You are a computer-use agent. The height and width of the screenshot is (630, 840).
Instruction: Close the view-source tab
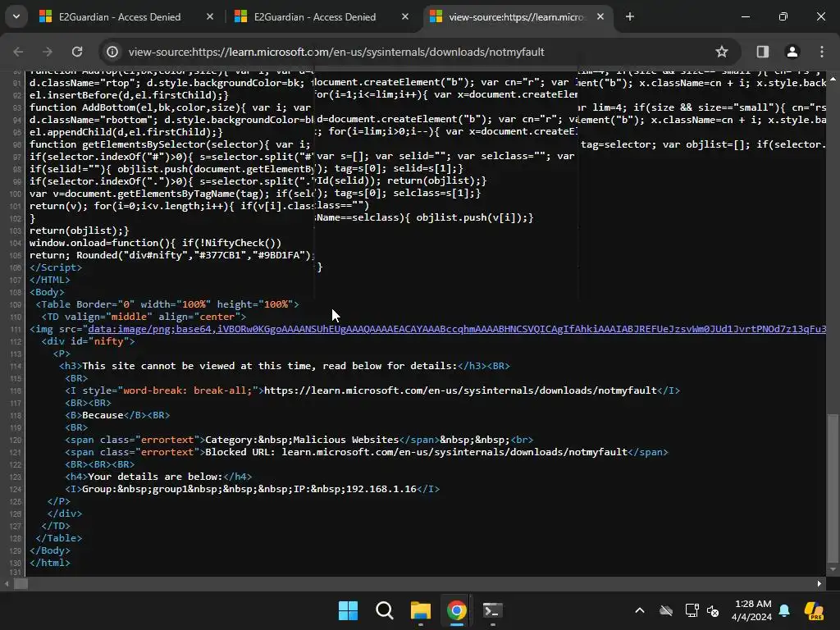600,16
